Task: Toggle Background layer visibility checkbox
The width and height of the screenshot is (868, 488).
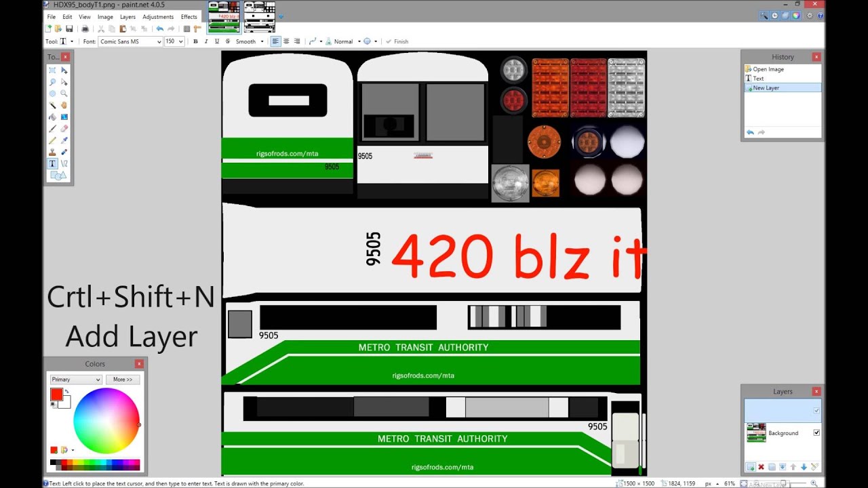Action: [x=816, y=432]
